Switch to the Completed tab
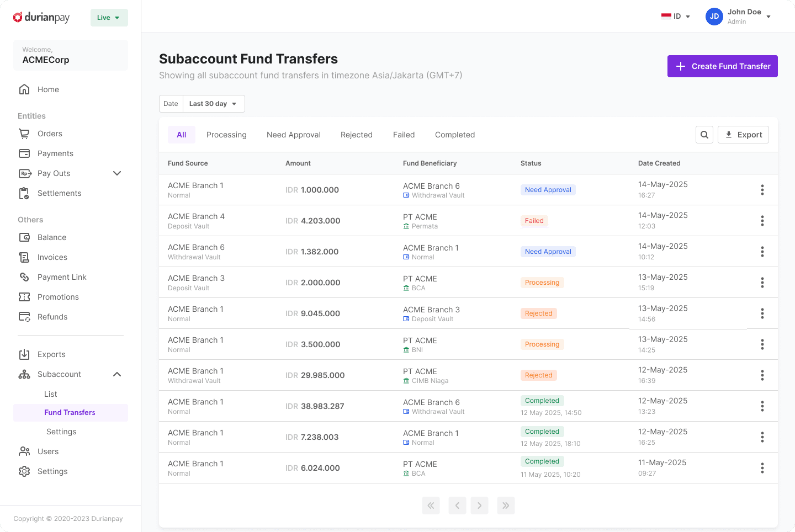 tap(455, 135)
